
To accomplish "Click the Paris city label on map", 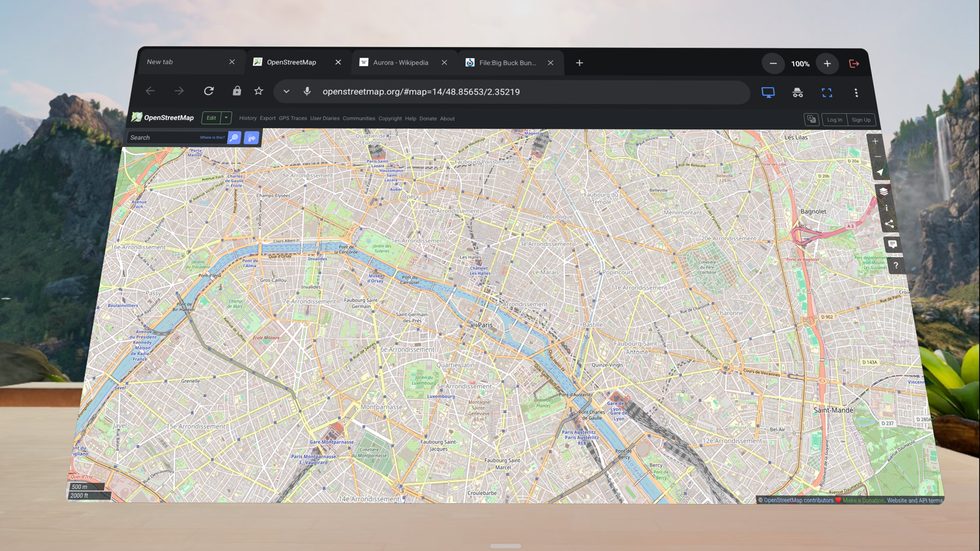I will click(x=485, y=325).
